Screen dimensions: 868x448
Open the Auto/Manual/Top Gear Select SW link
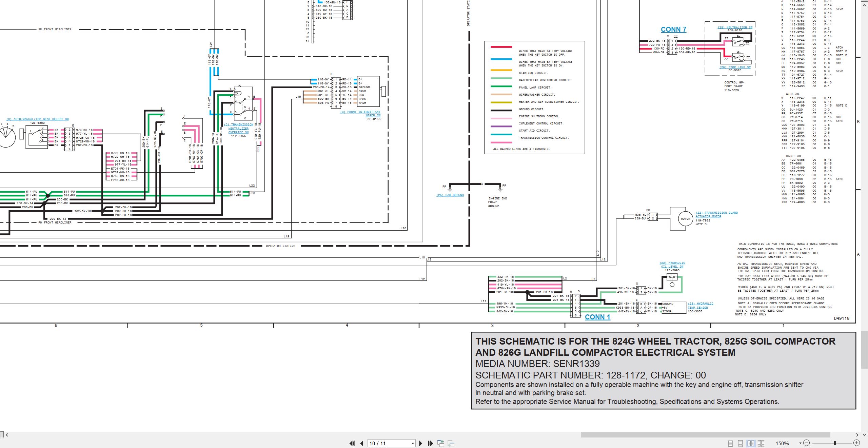coord(38,119)
